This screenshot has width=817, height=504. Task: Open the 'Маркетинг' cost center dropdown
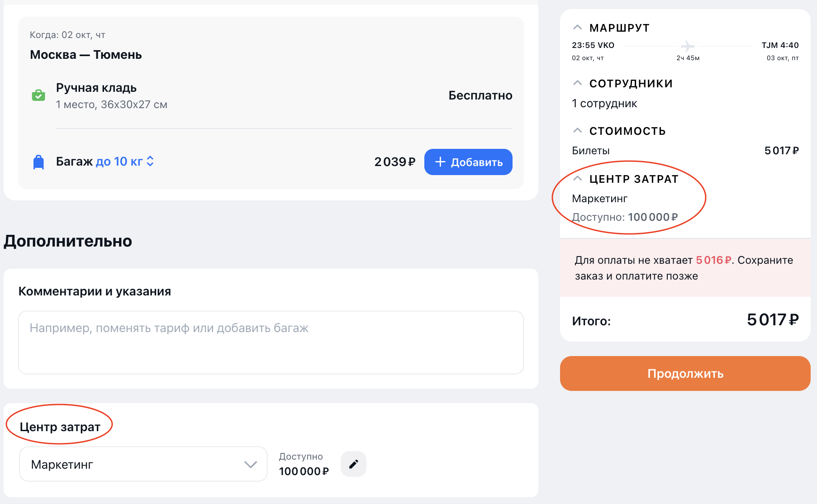(143, 464)
